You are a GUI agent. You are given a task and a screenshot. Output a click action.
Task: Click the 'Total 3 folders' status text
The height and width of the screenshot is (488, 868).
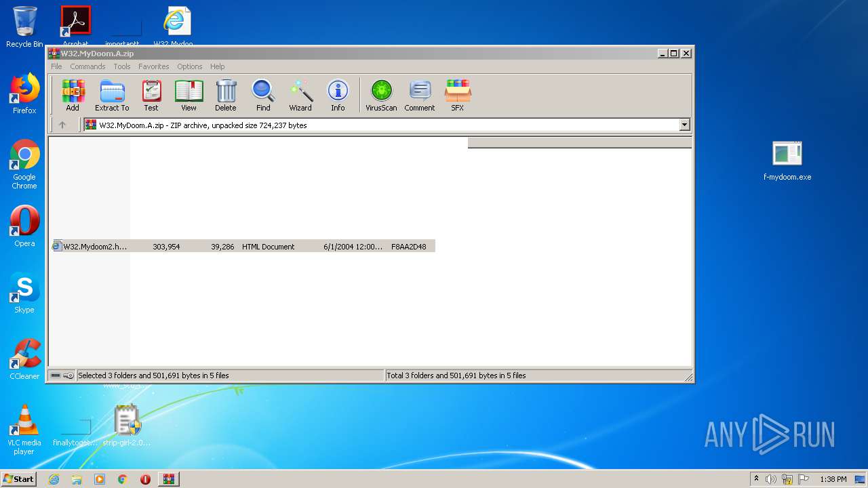456,375
